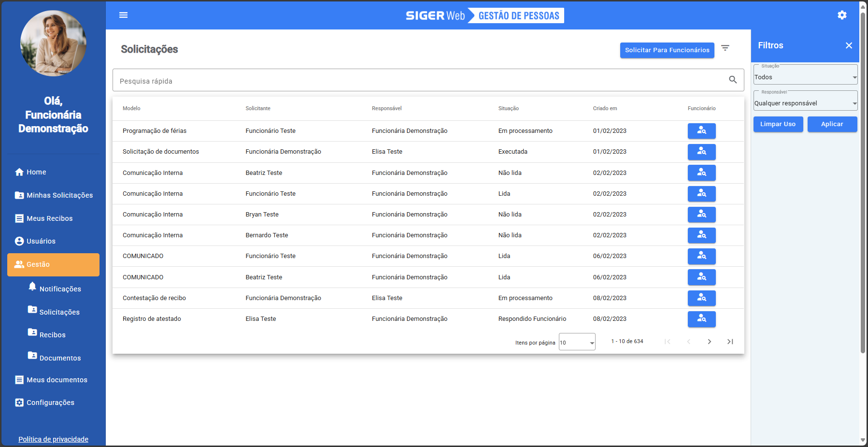Image resolution: width=868 pixels, height=447 pixels.
Task: Open settings gear in top bar
Action: [842, 15]
